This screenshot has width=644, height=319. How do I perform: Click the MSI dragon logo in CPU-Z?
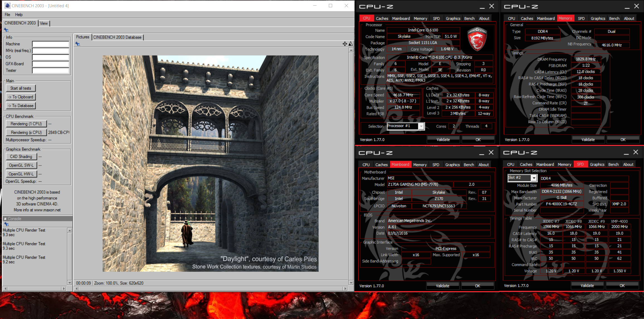pyautogui.click(x=477, y=39)
